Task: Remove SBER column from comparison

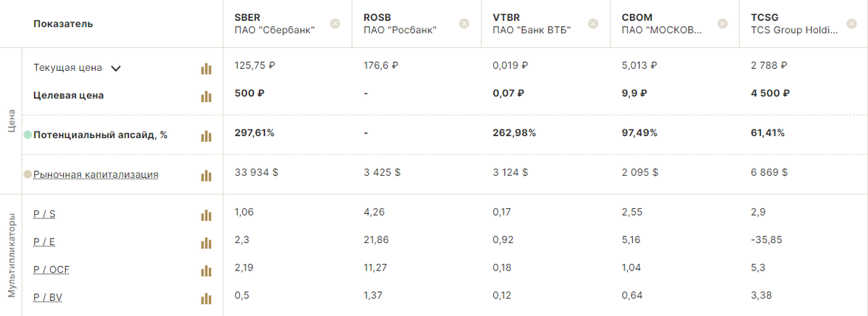Action: [335, 24]
